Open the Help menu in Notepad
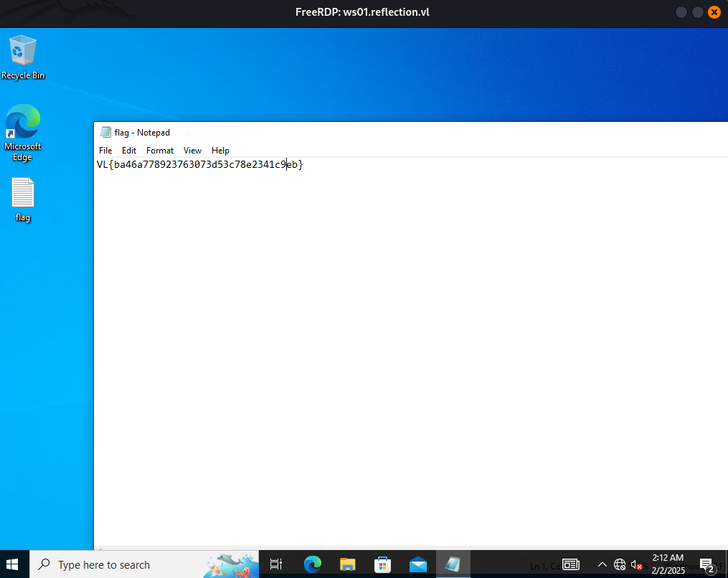 tap(220, 151)
